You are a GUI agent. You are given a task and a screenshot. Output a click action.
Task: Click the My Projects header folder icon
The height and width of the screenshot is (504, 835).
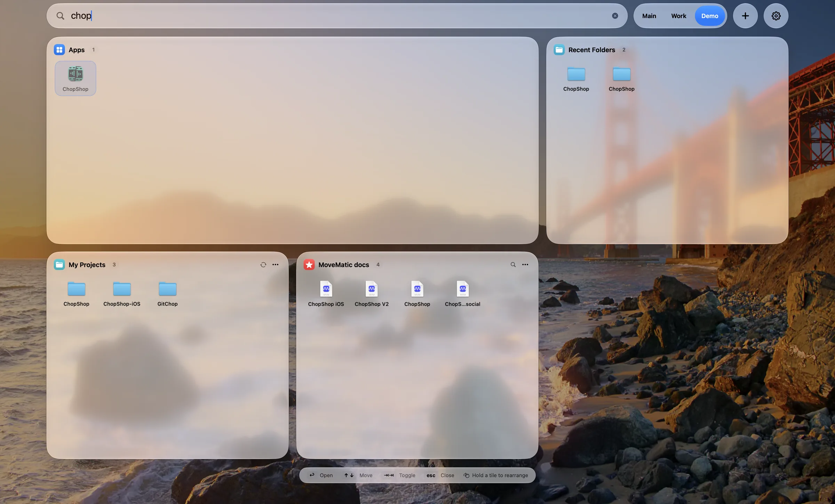tap(59, 265)
